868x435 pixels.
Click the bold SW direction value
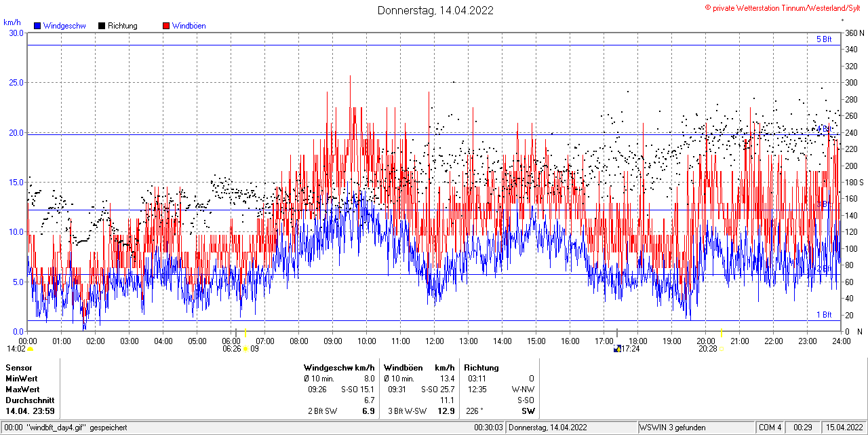[528, 411]
